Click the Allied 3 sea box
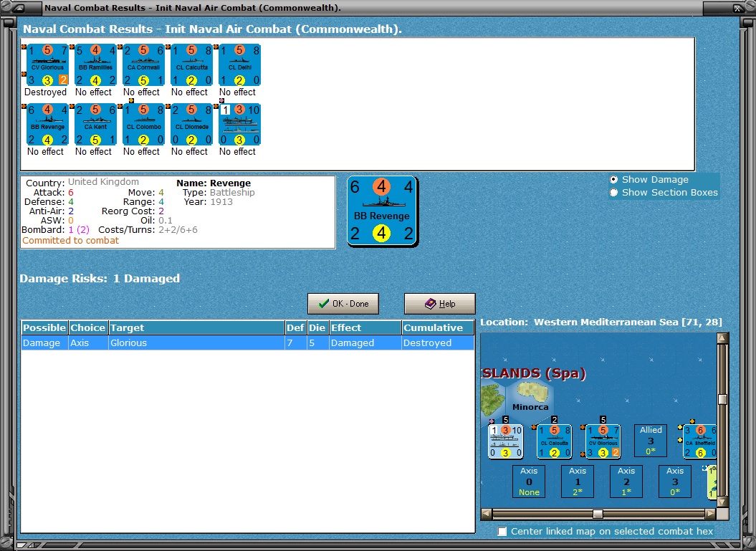Screen dimensions: 756x551 coord(651,441)
